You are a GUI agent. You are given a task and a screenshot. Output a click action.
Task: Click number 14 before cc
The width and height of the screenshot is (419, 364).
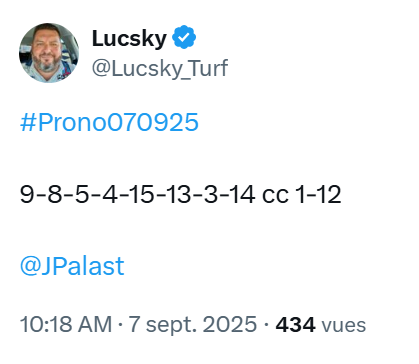point(242,194)
